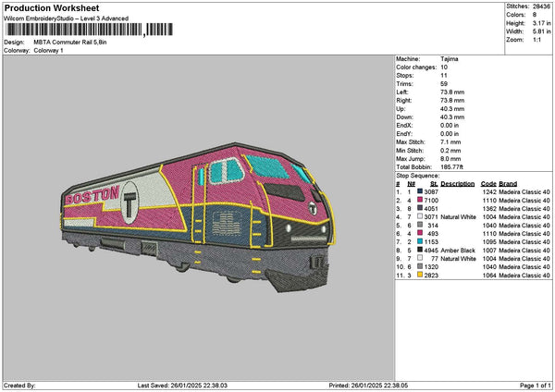Click 'Wilcom EmbroideryStudio – Level 3 Advanced' text
The height and width of the screenshot is (392, 555).
(67, 18)
